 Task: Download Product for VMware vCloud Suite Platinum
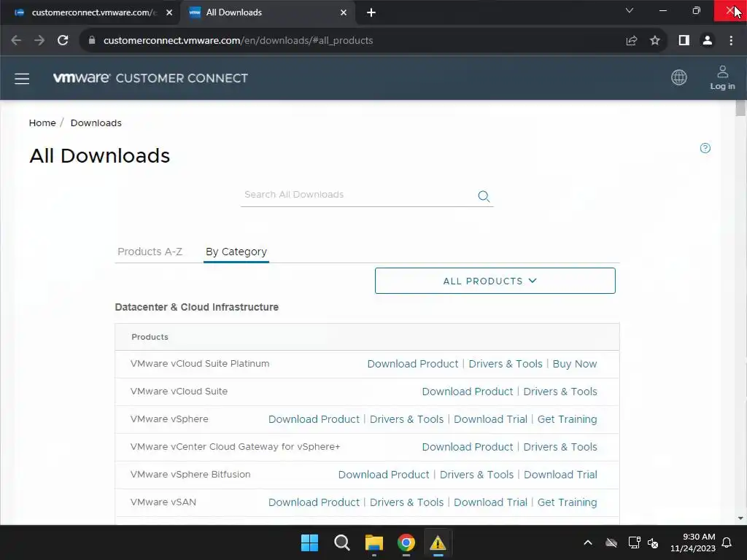[x=413, y=364]
